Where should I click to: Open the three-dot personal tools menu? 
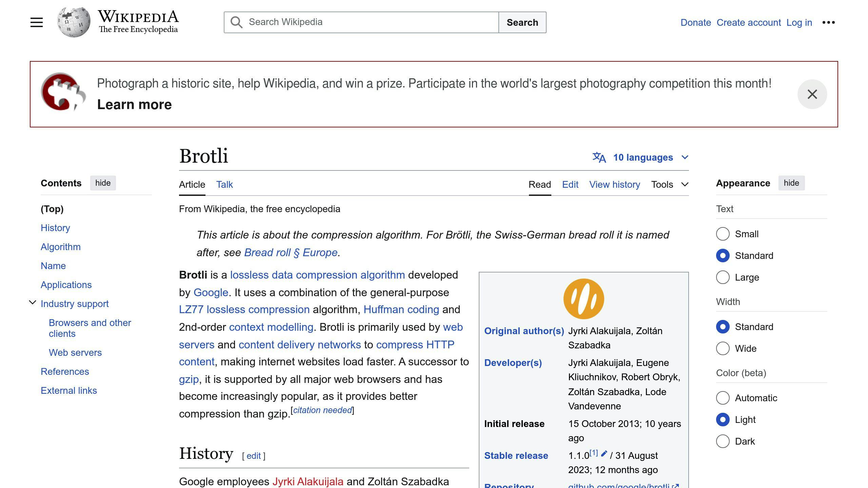click(x=828, y=22)
